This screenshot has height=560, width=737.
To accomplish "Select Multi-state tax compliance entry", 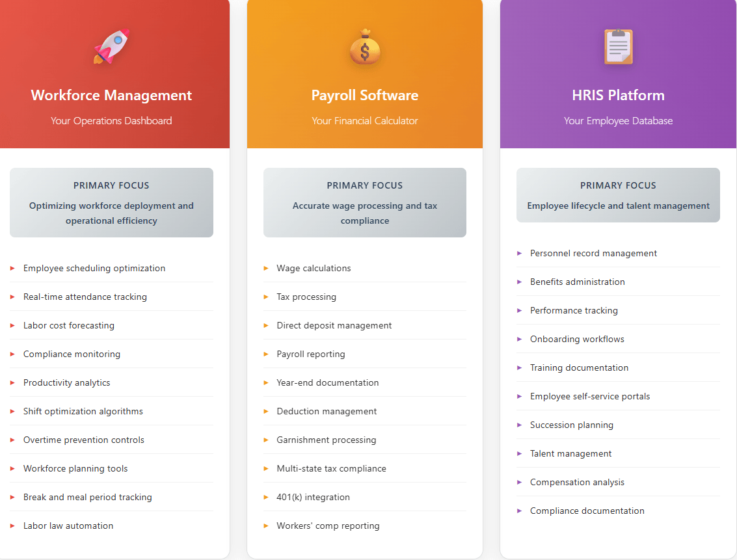I will pyautogui.click(x=365, y=468).
